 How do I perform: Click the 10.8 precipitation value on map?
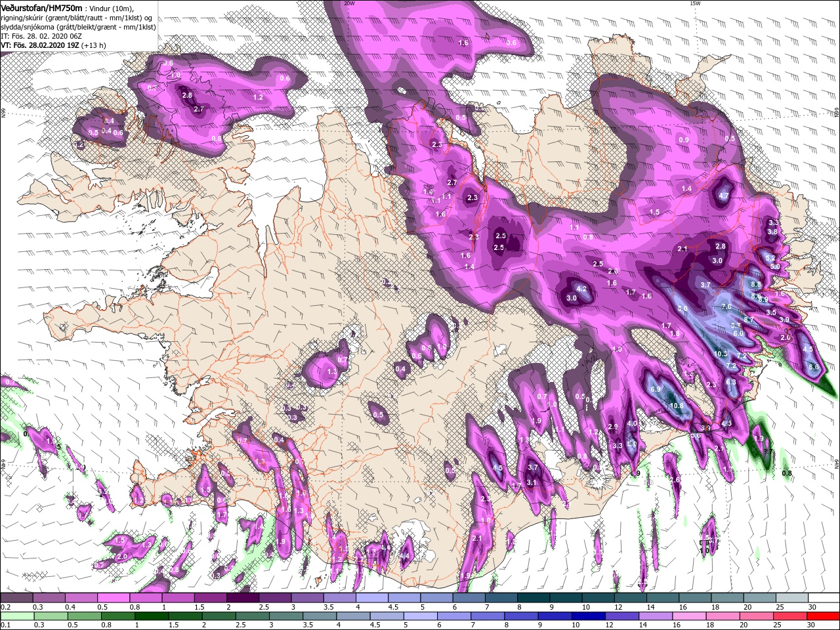677,406
